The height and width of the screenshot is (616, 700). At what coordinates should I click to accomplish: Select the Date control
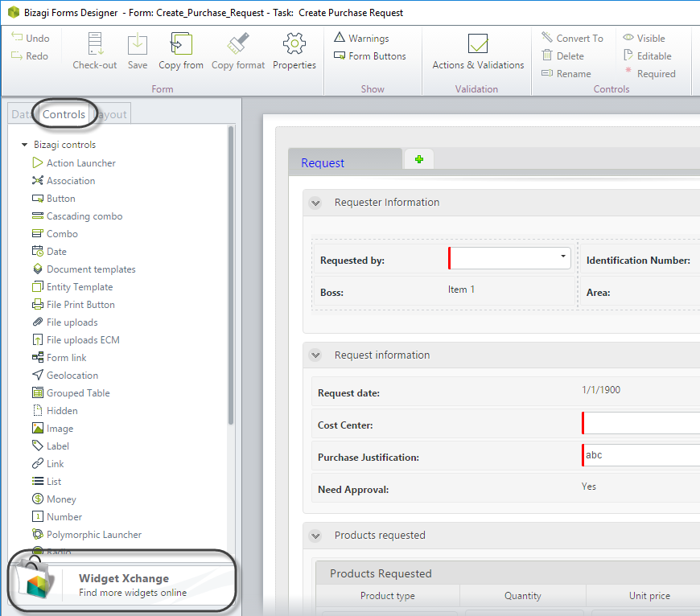tap(50, 252)
